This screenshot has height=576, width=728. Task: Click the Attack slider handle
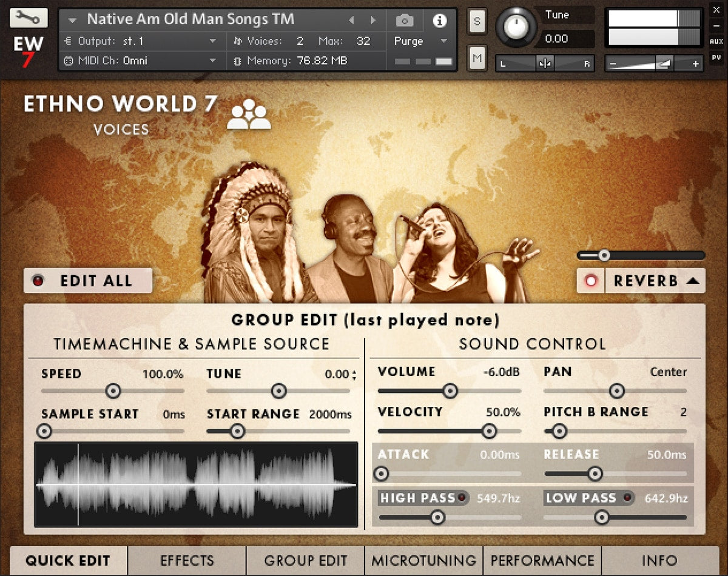[381, 474]
